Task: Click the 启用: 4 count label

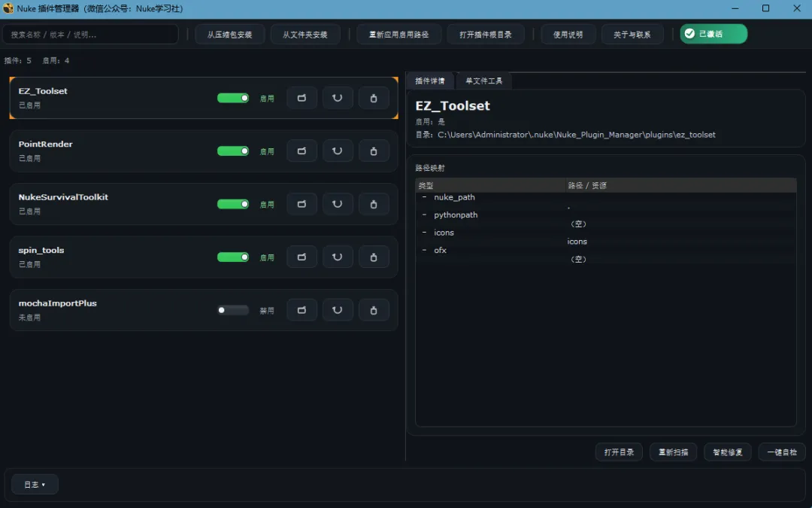Action: (x=56, y=61)
